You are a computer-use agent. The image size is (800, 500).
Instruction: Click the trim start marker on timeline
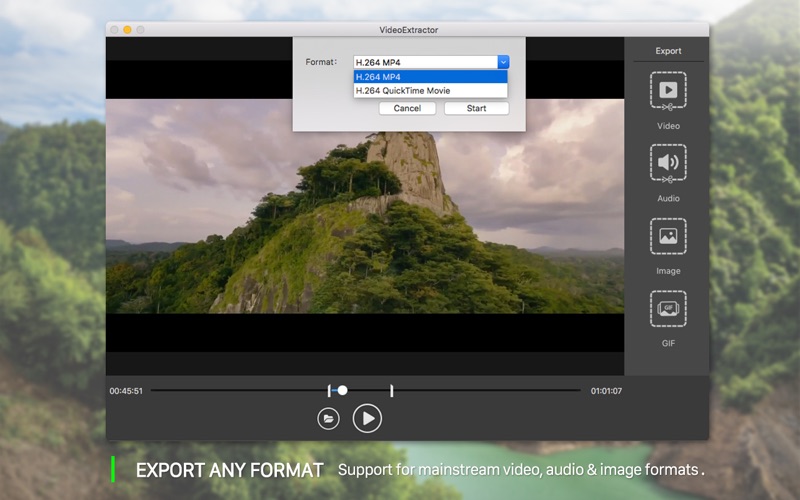point(329,391)
